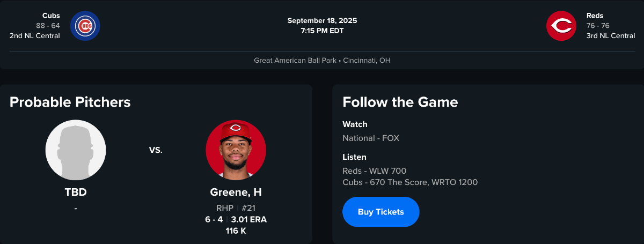The height and width of the screenshot is (244, 644).
Task: Click the Follow the Game heading
Action: [x=400, y=102]
